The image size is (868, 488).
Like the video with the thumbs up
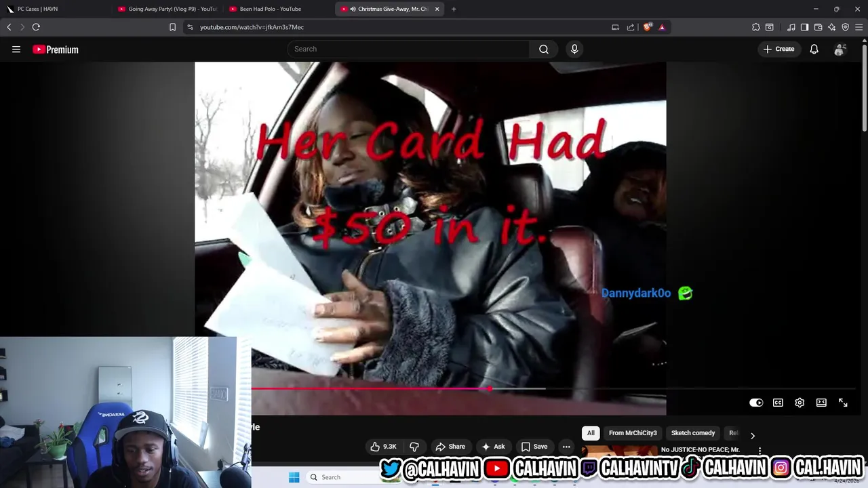[x=383, y=447]
